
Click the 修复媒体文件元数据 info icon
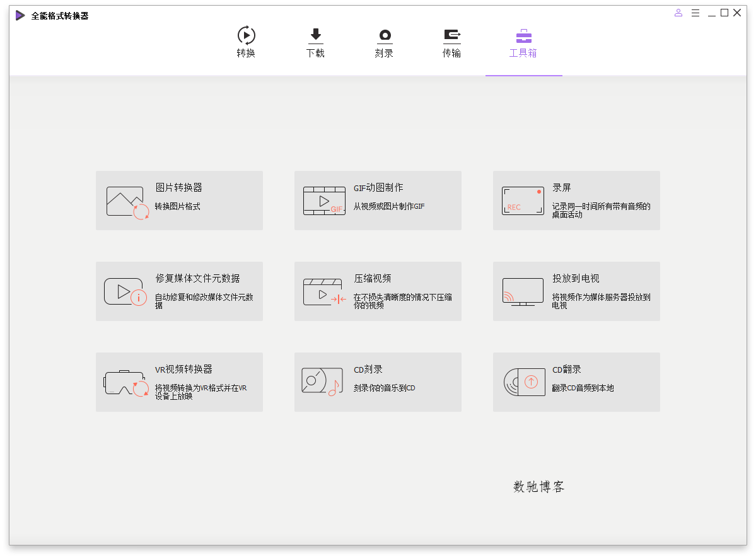click(125, 292)
